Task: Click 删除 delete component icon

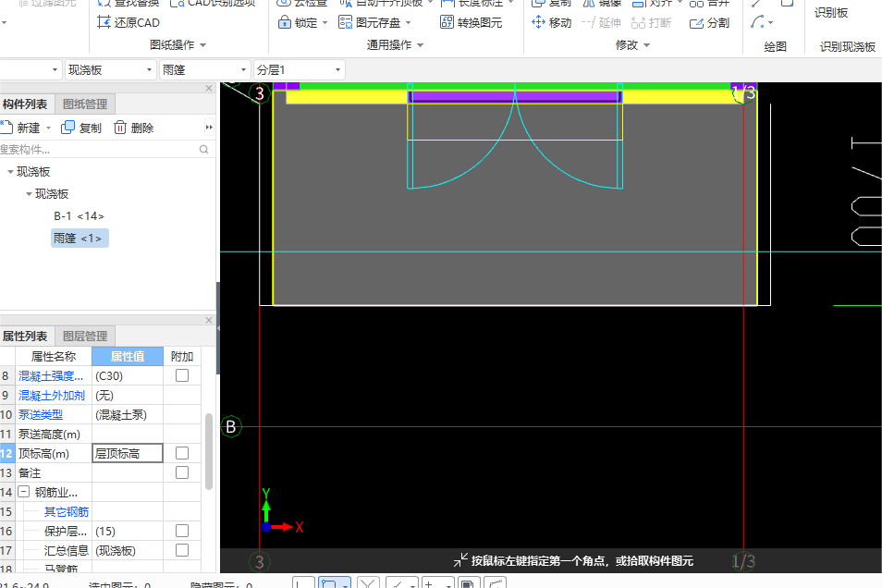Action: point(120,128)
